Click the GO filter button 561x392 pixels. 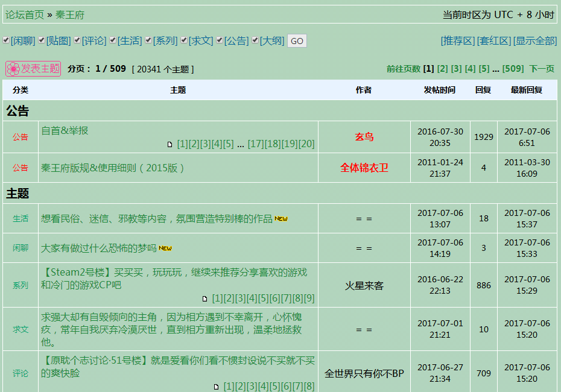pos(297,41)
